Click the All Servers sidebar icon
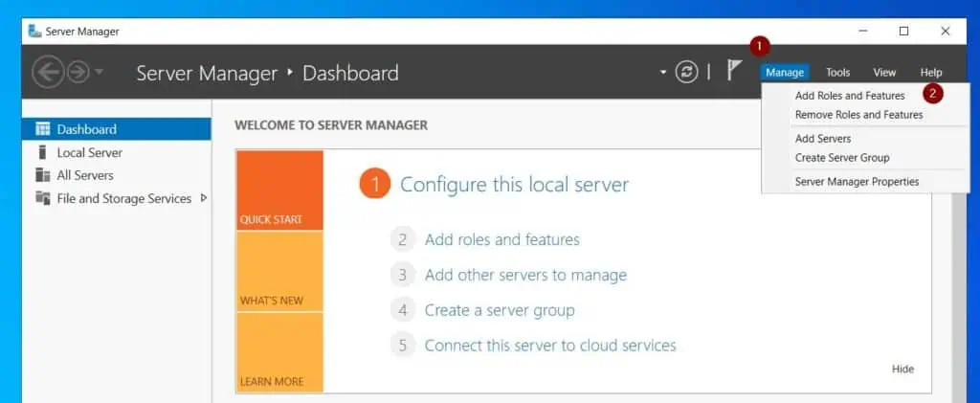Image resolution: width=980 pixels, height=403 pixels. point(42,175)
